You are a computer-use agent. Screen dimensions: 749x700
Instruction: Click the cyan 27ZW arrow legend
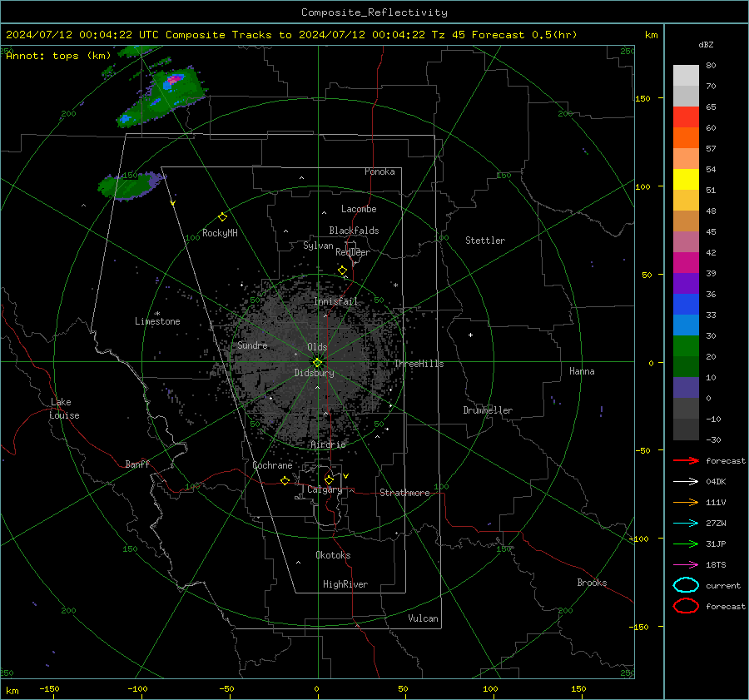686,524
